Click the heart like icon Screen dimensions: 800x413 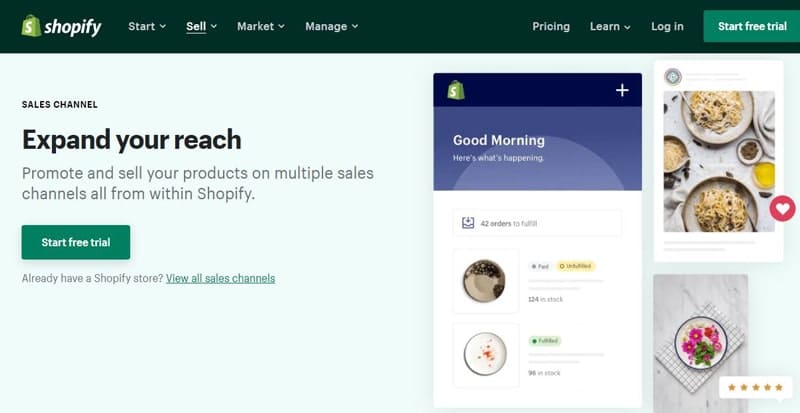pos(783,208)
